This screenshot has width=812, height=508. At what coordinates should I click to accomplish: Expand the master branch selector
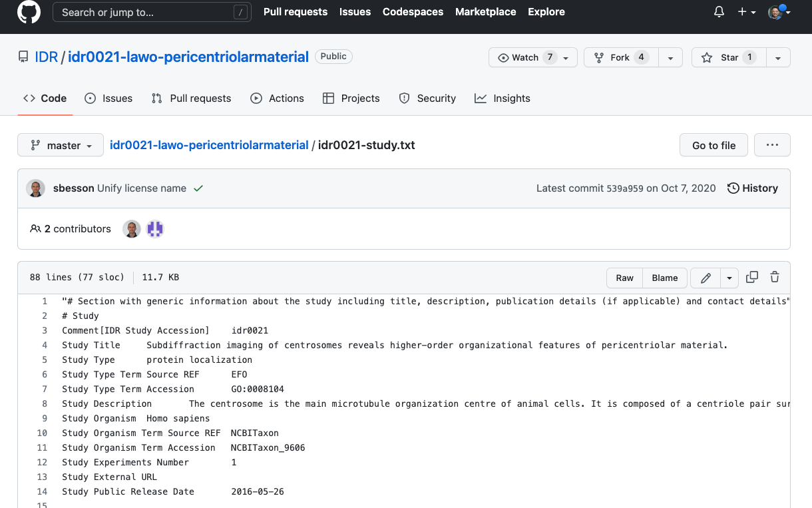pos(61,145)
